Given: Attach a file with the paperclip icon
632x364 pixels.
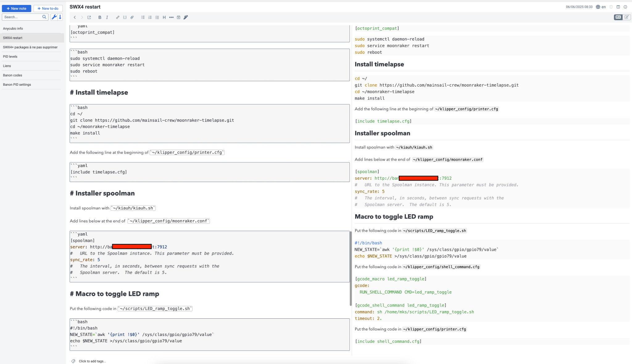Looking at the screenshot, I should point(132,17).
